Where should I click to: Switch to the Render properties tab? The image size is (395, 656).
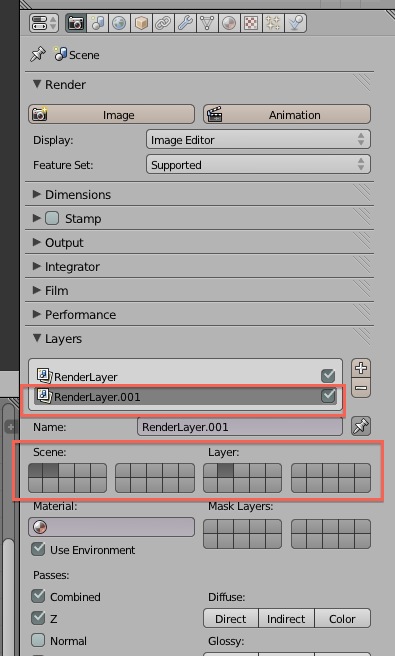pos(76,23)
